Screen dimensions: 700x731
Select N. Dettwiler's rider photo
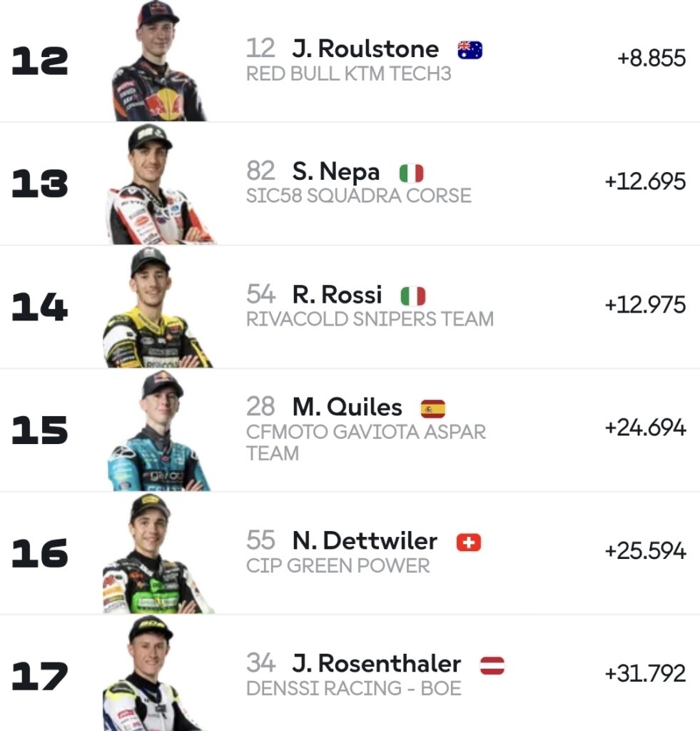coord(158,553)
